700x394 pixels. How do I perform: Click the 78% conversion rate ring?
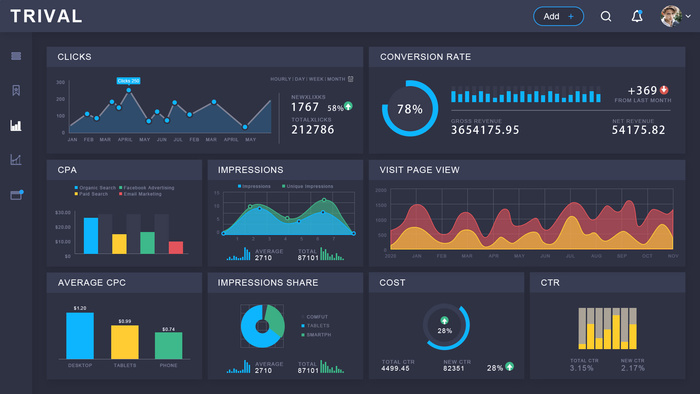tap(410, 108)
